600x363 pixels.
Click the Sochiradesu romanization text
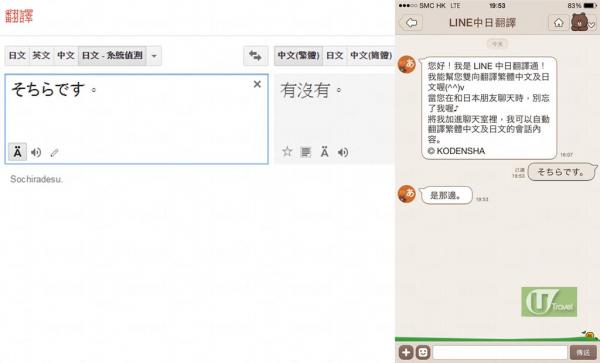pyautogui.click(x=36, y=179)
